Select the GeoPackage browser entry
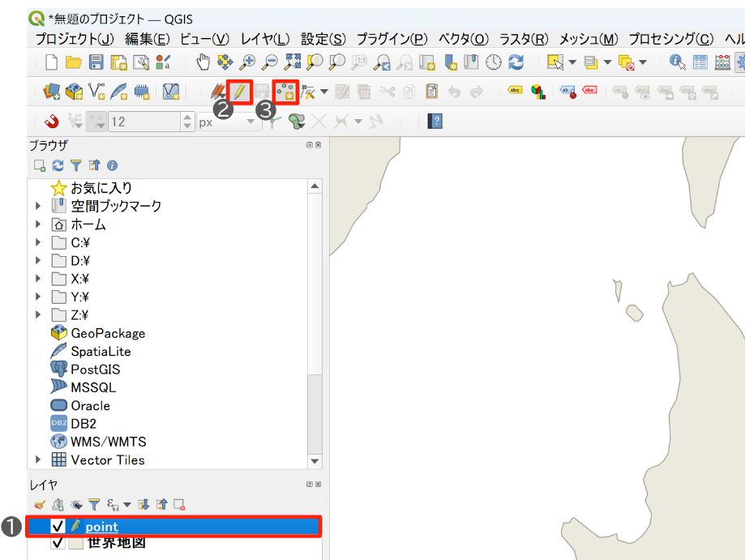 tap(108, 333)
